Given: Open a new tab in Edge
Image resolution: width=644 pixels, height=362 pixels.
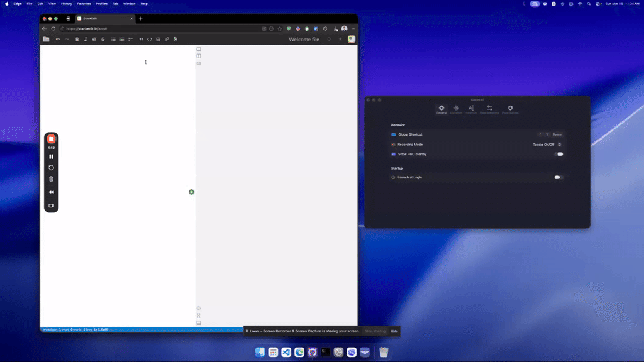Looking at the screenshot, I should [x=140, y=18].
